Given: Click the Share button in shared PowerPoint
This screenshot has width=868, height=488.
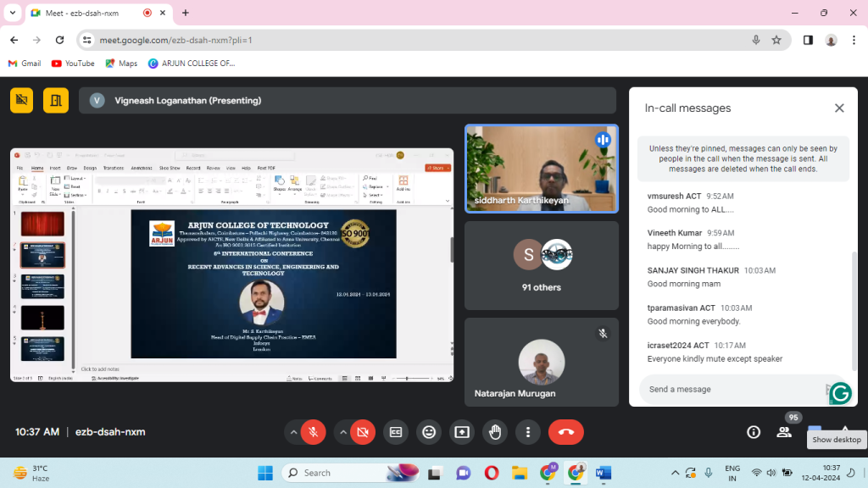Looking at the screenshot, I should pos(438,168).
